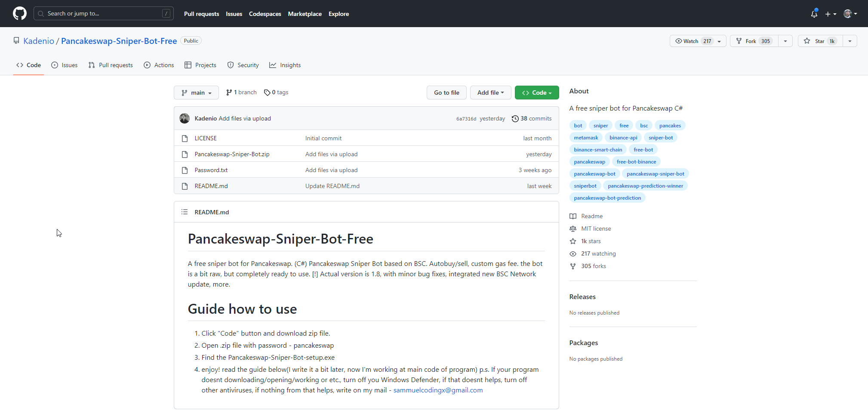Image resolution: width=868 pixels, height=420 pixels.
Task: View the 305 forks link
Action: click(x=588, y=266)
